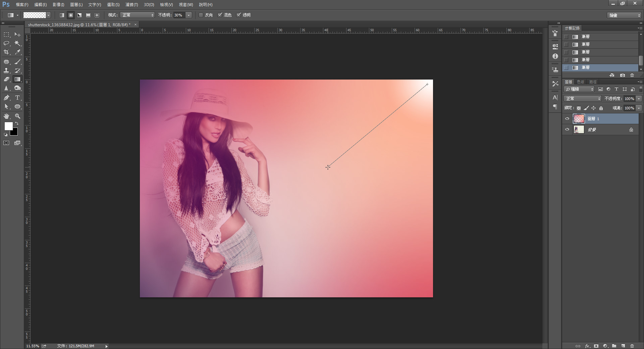Toggle lock position for layer

click(593, 108)
